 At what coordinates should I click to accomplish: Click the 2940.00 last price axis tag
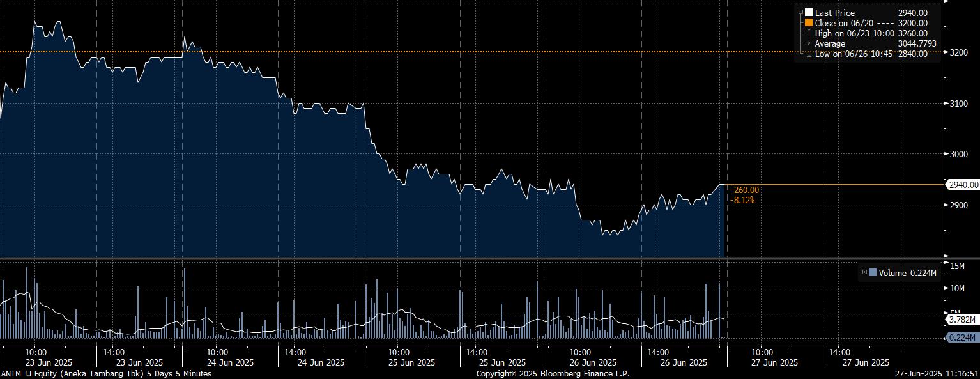click(963, 185)
